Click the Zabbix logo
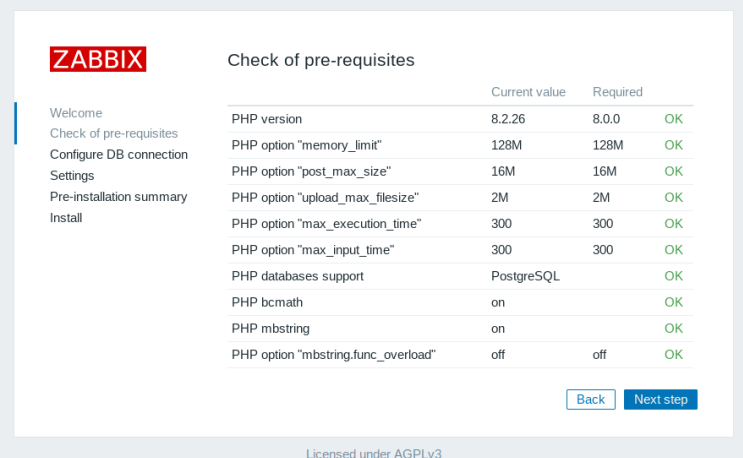 [98, 59]
